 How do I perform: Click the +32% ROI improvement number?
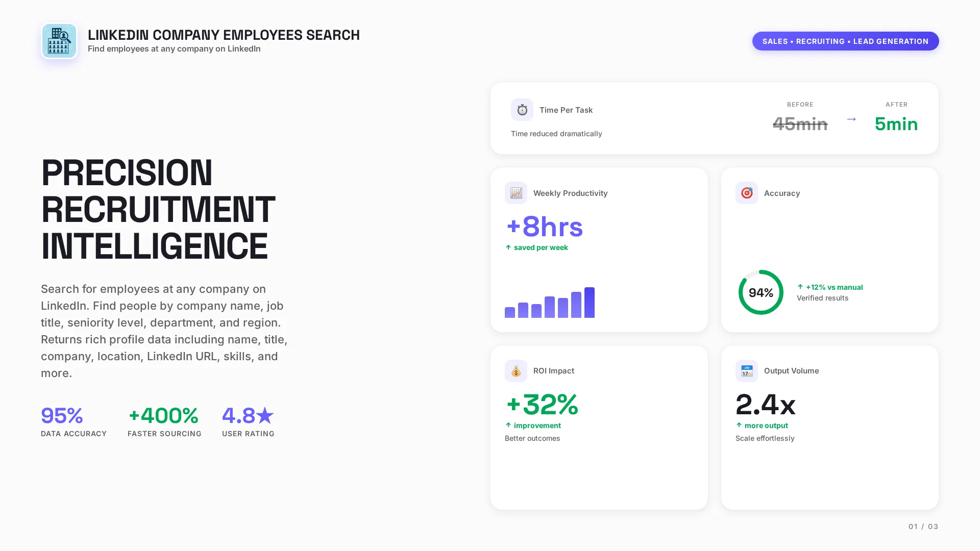point(542,405)
